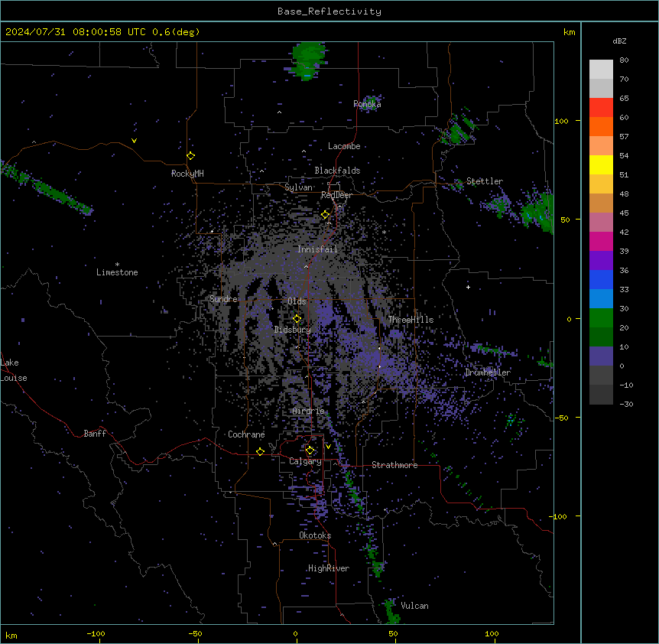
Task: Click the Drumheller town label
Action: (488, 372)
